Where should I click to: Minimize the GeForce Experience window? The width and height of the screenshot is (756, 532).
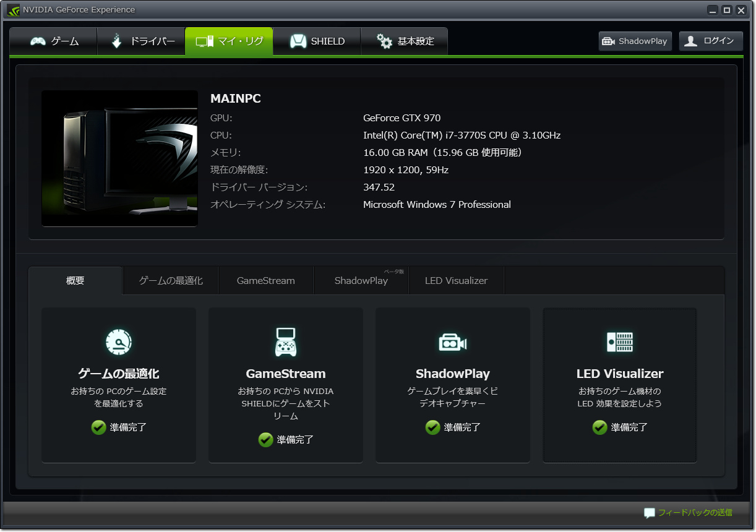coord(713,10)
